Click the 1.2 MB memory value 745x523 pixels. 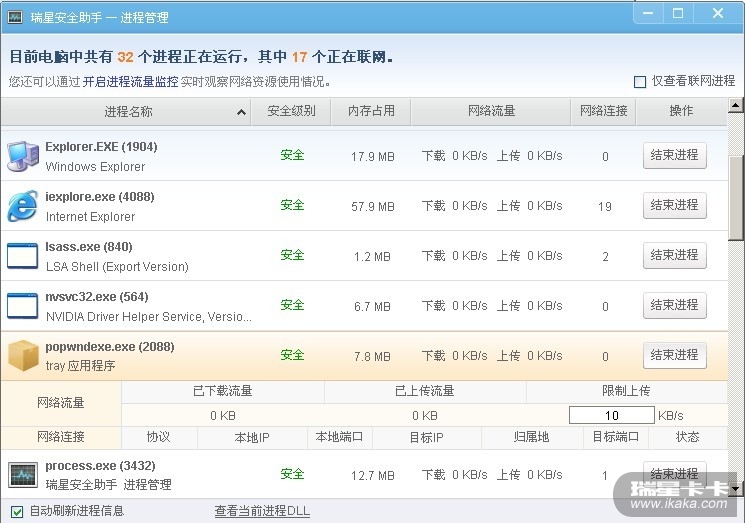[x=372, y=257]
